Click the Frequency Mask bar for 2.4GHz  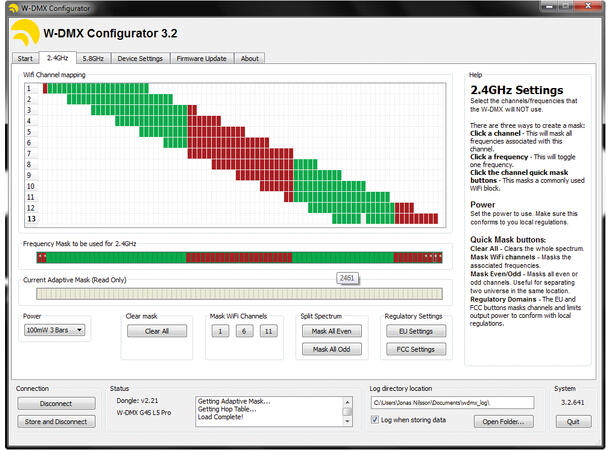click(x=240, y=257)
